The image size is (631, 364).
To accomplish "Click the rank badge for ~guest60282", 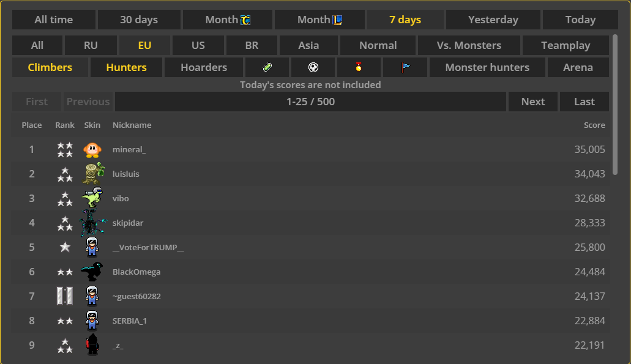I will tap(64, 296).
